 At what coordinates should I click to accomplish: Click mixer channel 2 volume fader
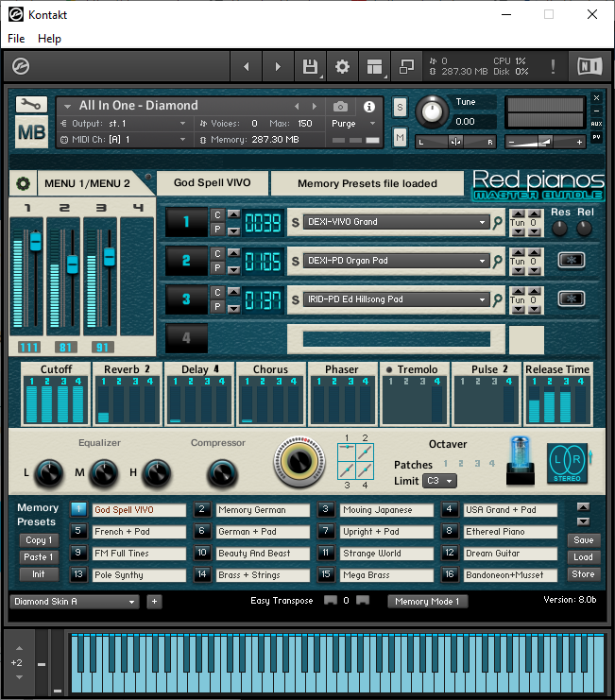(x=73, y=265)
